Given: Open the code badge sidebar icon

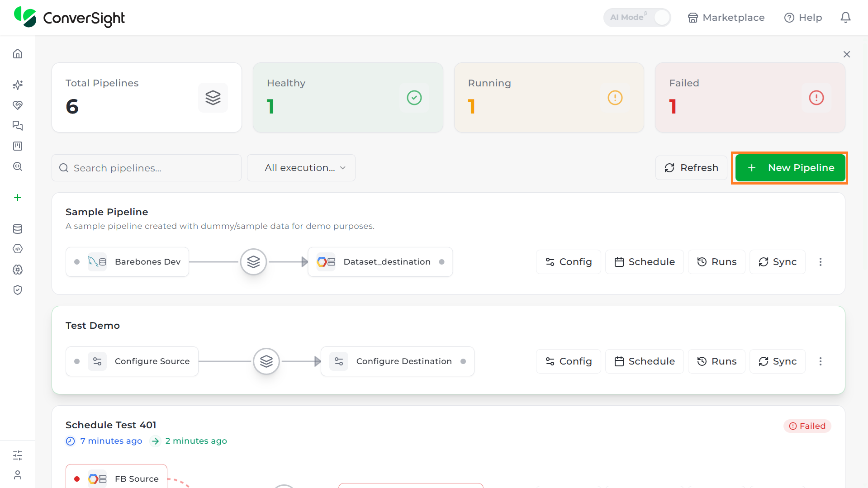Looking at the screenshot, I should (18, 249).
